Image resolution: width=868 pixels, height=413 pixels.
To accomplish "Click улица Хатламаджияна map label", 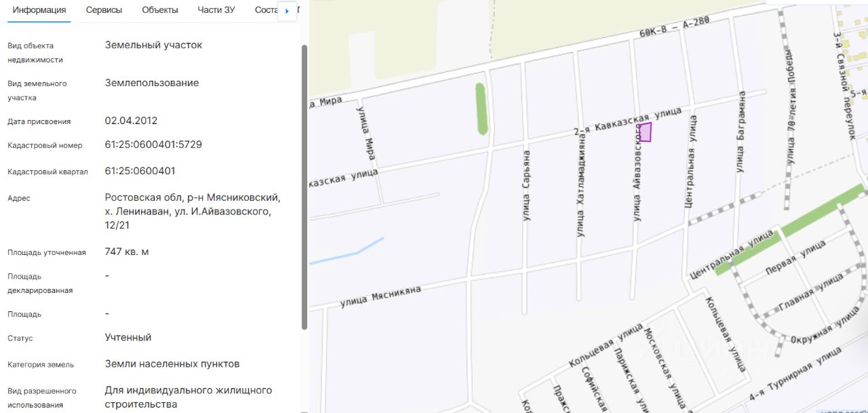I will [x=580, y=184].
